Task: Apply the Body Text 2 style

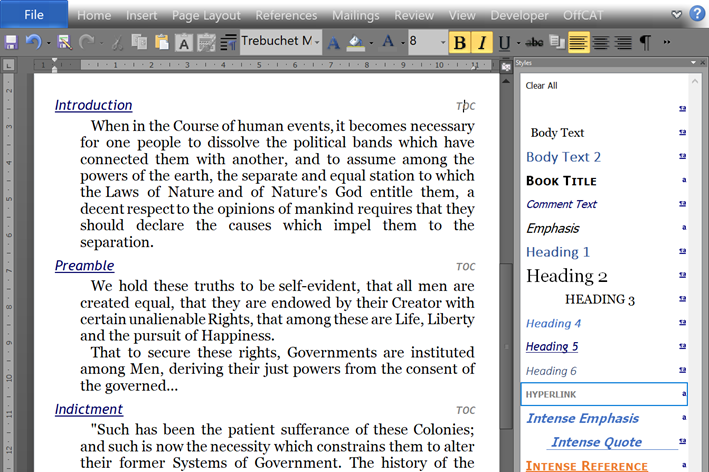Action: [604, 156]
